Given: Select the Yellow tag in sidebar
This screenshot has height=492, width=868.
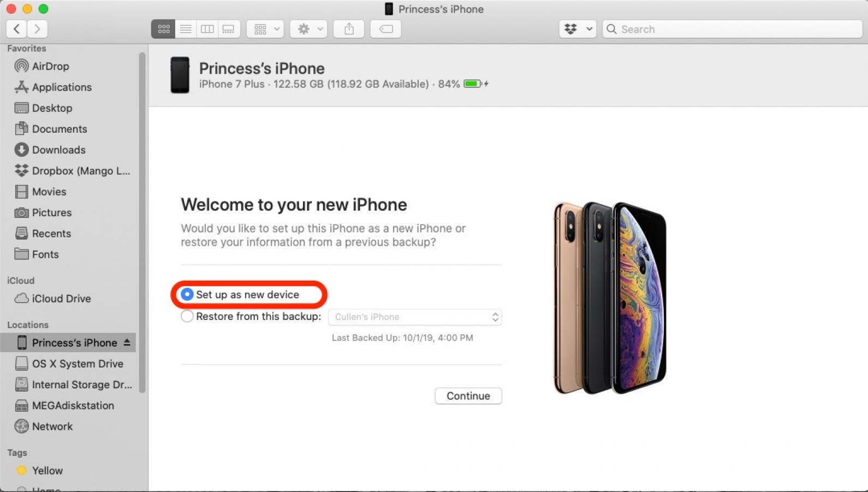Looking at the screenshot, I should 47,471.
